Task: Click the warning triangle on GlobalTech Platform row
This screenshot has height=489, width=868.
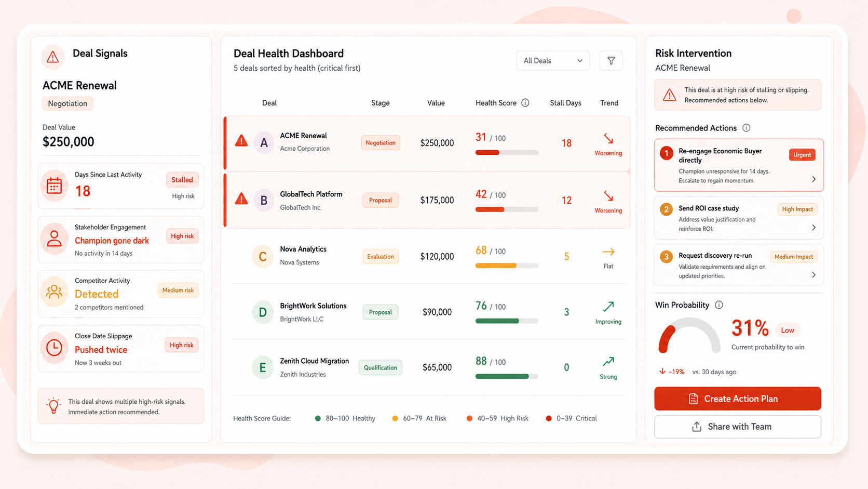Action: [x=241, y=199]
